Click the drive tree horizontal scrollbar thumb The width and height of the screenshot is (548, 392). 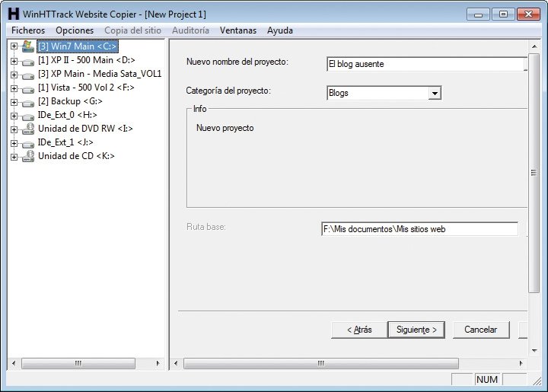point(78,363)
